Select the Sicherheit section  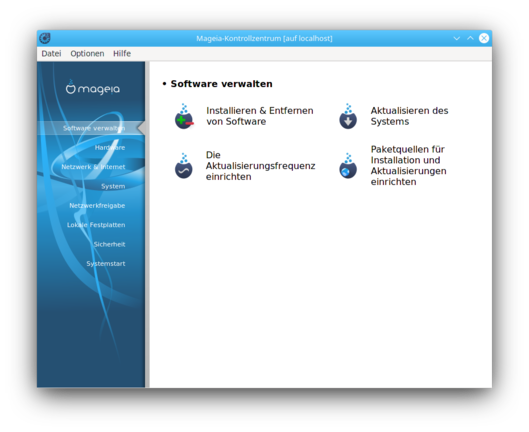pyautogui.click(x=109, y=244)
